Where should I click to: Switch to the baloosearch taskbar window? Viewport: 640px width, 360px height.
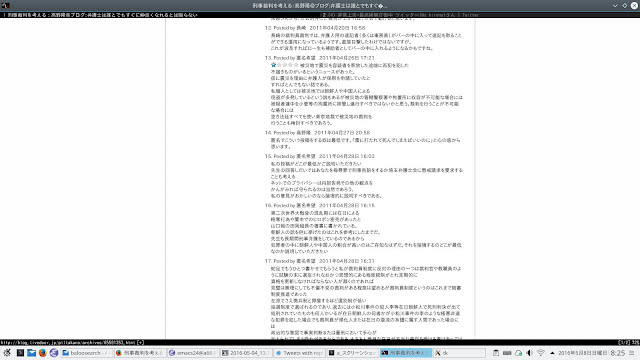pyautogui.click(x=86, y=353)
